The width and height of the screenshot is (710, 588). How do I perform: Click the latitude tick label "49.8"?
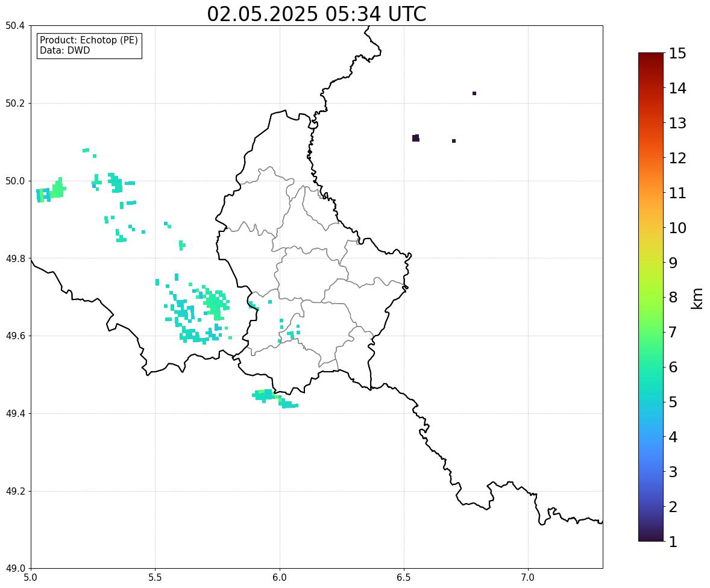tap(14, 258)
